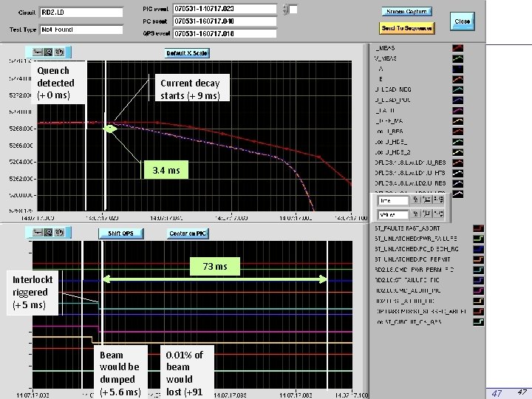Open plot style for ST_FAULTS FAST_ABORT trace
This screenshot has width=532, height=399.
[x=478, y=228]
